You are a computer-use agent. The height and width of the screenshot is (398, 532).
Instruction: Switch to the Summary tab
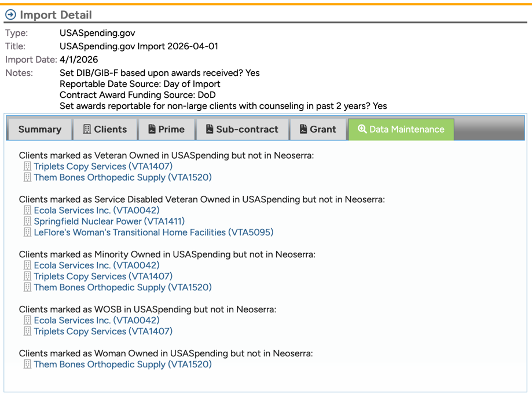(39, 129)
